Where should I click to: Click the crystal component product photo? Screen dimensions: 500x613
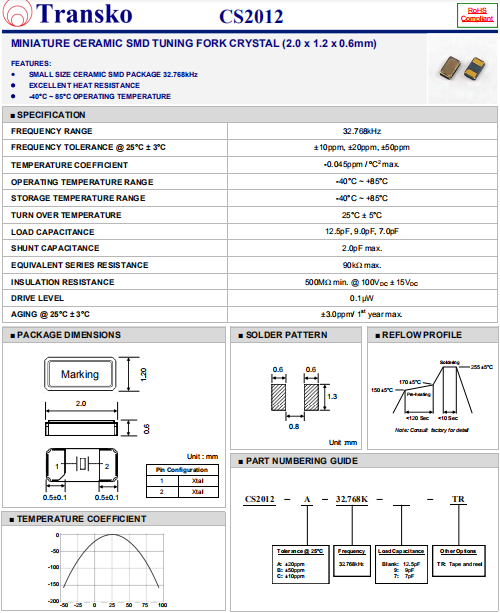click(462, 68)
